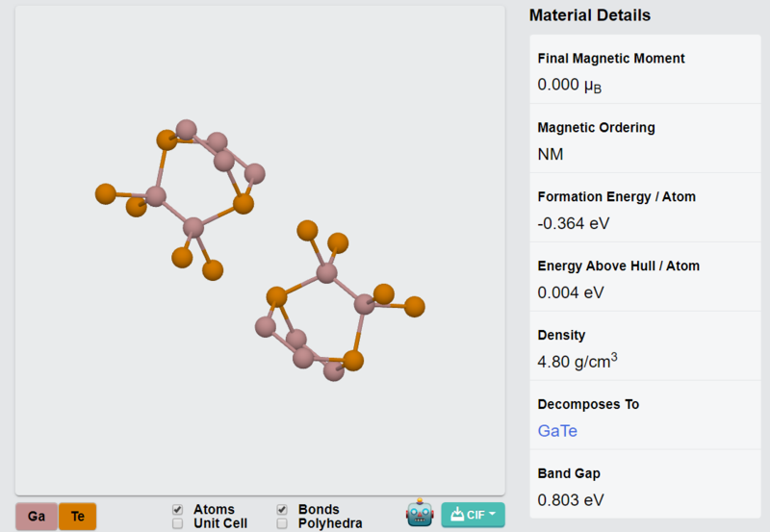This screenshot has height=532, width=770.
Task: Click the Magnetic Ordering NM entry
Action: click(x=645, y=139)
